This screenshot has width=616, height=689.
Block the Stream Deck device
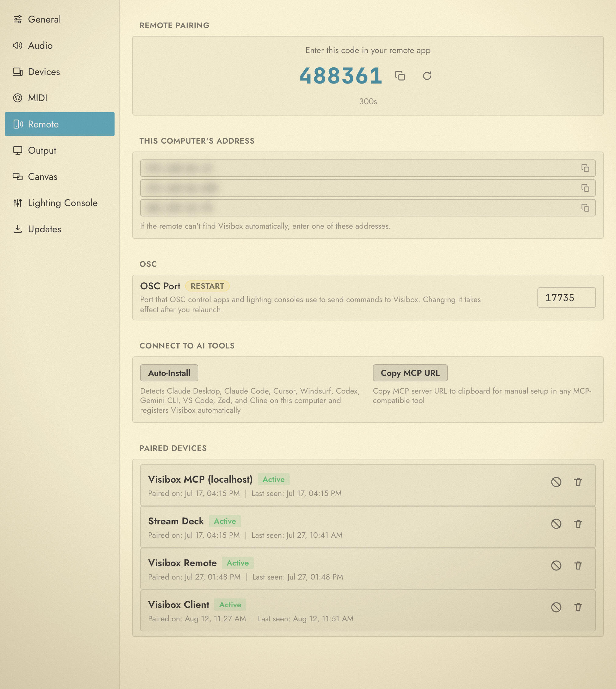coord(556,524)
